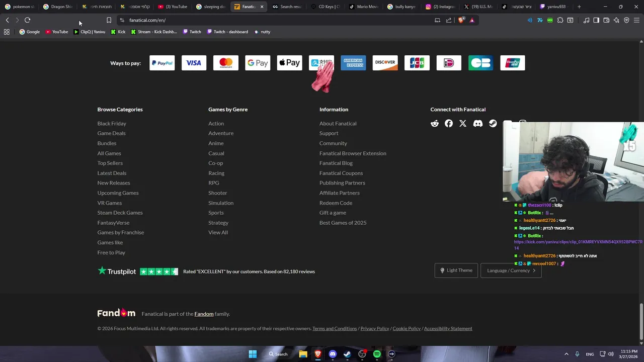Open the Accessibility Statement link
The width and height of the screenshot is (644, 362).
[x=448, y=328]
